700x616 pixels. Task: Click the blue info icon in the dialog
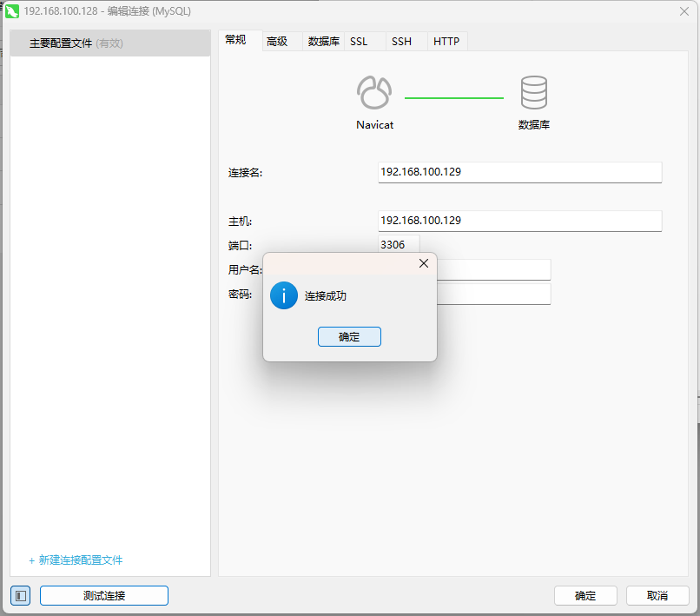pyautogui.click(x=284, y=295)
